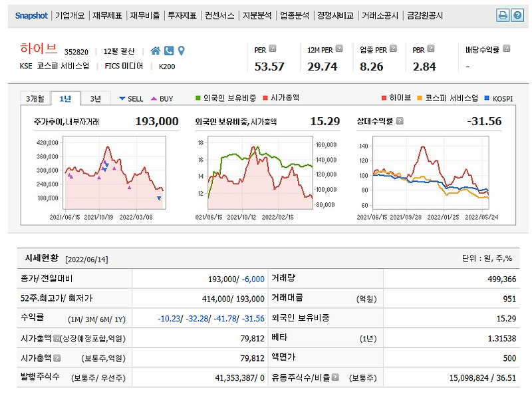Image resolution: width=532 pixels, height=396 pixels.
Task: Open the 투자지표 tab
Action: [x=182, y=15]
